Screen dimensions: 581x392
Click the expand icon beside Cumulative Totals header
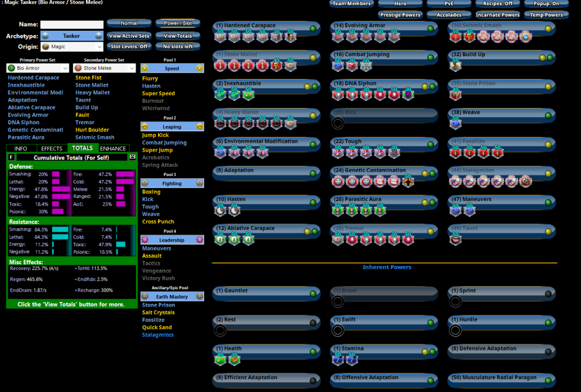[132, 157]
